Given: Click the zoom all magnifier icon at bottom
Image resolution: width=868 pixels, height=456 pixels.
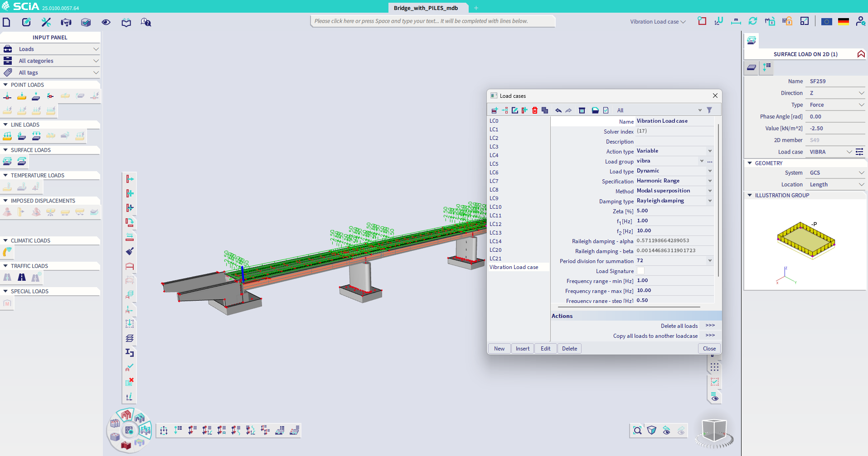Looking at the screenshot, I should click(x=638, y=430).
